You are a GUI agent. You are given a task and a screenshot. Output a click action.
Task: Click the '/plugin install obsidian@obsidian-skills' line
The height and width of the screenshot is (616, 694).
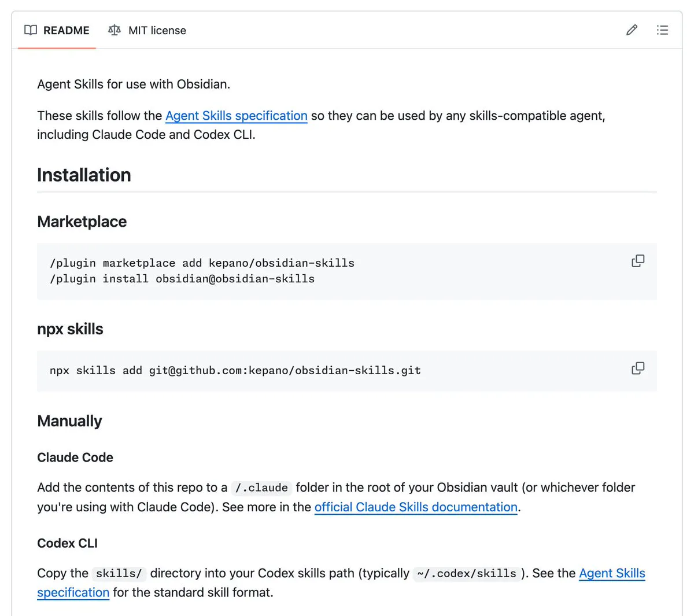click(182, 279)
